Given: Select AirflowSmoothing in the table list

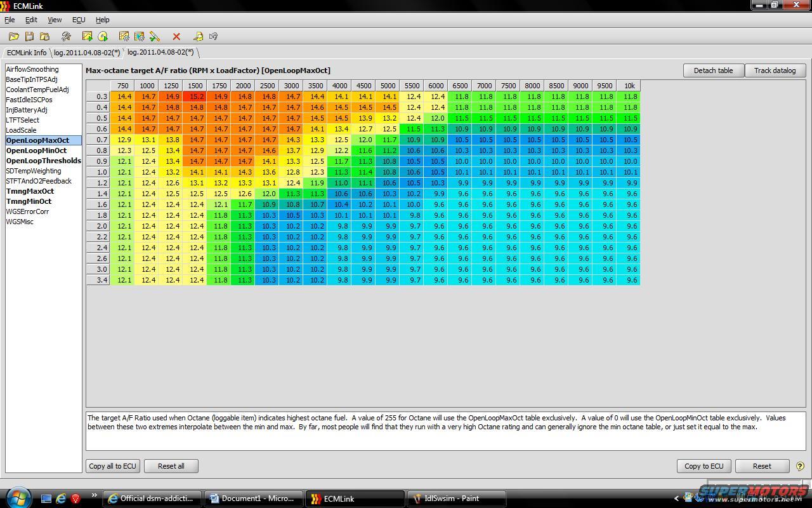Looking at the screenshot, I should tap(32, 69).
